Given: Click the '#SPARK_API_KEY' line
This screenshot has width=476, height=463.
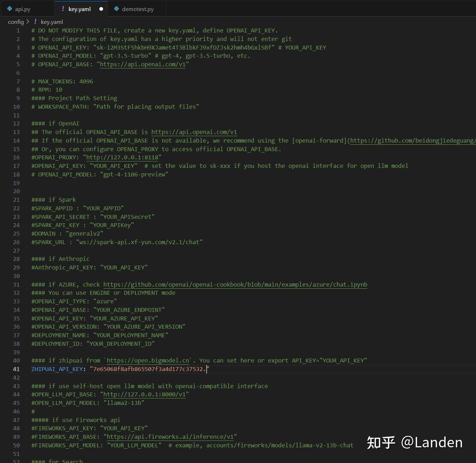Looking at the screenshot, I should point(83,225).
